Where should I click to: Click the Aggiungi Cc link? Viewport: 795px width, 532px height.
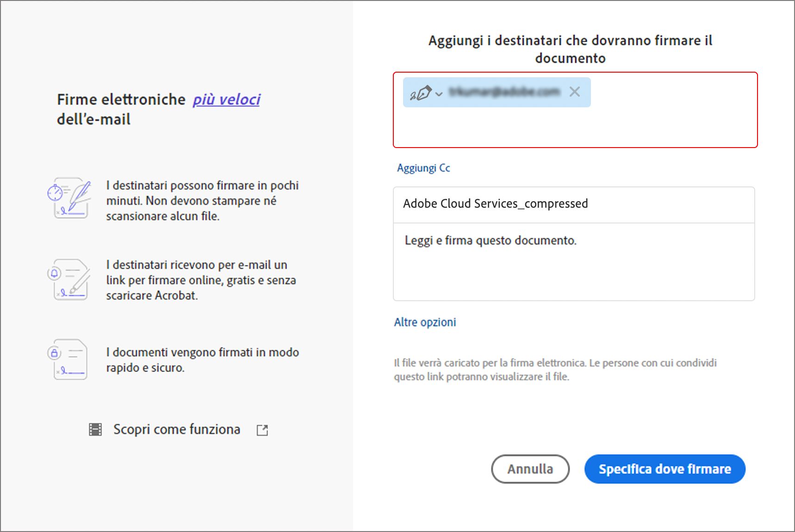[x=423, y=168]
